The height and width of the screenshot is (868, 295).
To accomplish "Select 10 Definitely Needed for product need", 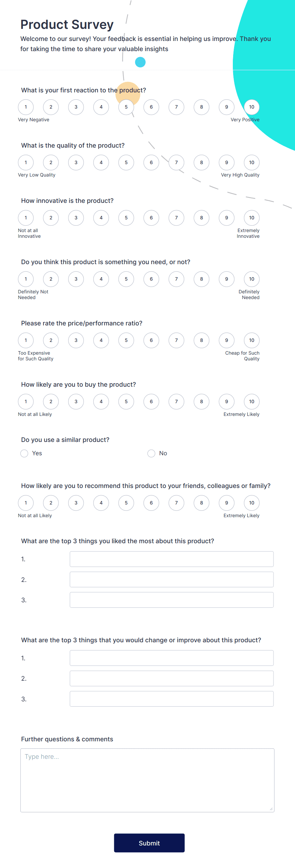I will (252, 279).
